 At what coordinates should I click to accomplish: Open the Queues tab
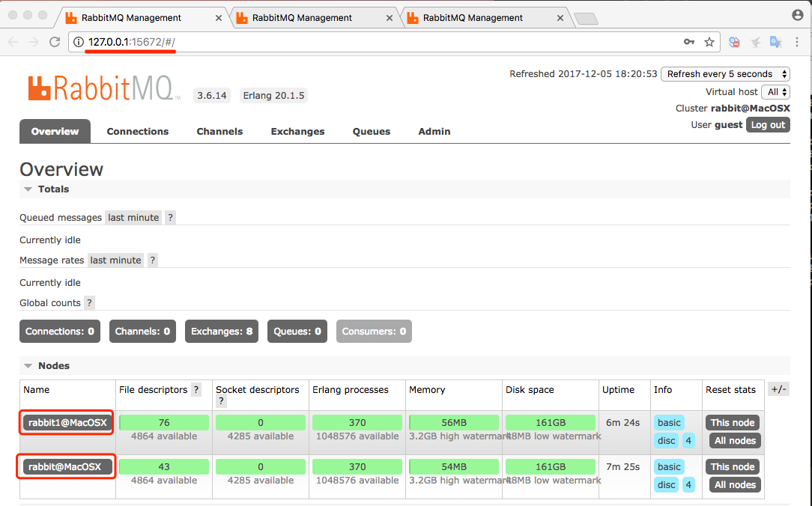[x=372, y=132]
